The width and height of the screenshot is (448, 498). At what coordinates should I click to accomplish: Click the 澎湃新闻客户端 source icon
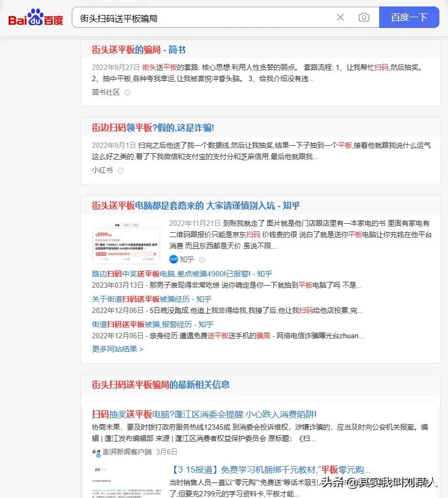pyautogui.click(x=97, y=452)
